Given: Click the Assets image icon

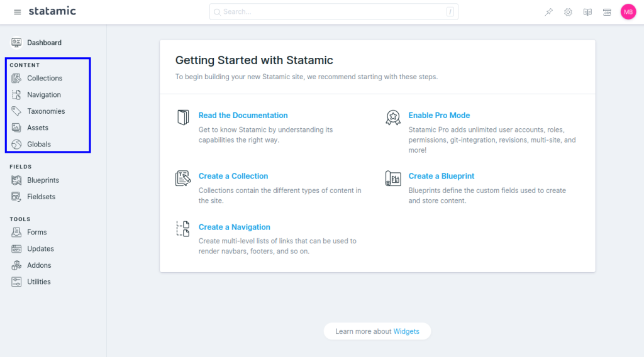Looking at the screenshot, I should click(16, 128).
